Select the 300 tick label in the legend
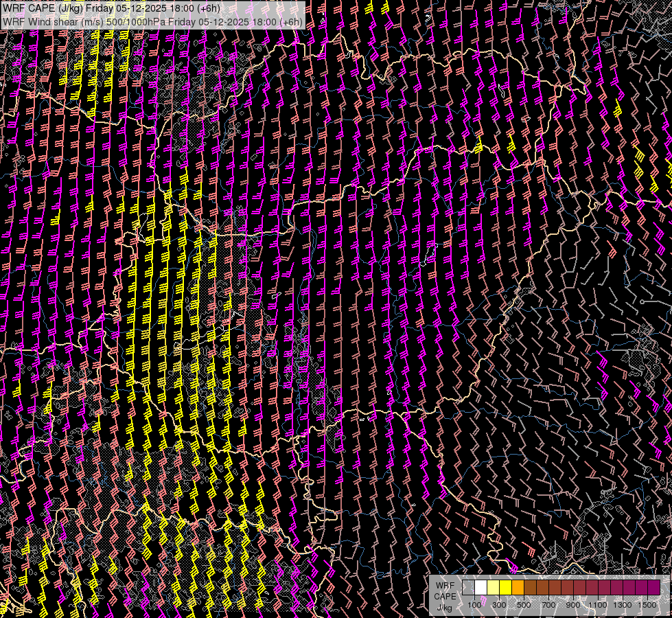The width and height of the screenshot is (672, 618). tap(499, 605)
